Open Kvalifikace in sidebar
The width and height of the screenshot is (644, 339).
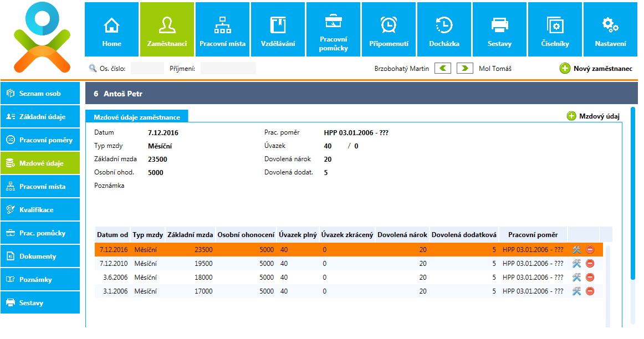(40, 210)
